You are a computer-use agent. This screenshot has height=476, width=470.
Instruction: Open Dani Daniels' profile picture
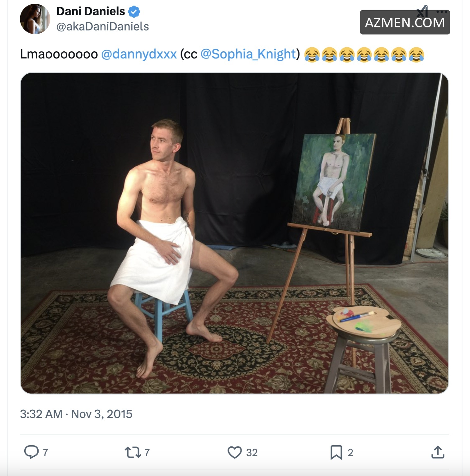[35, 19]
